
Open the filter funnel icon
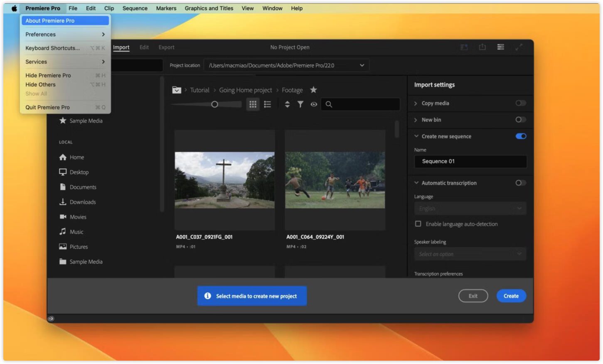click(x=300, y=104)
